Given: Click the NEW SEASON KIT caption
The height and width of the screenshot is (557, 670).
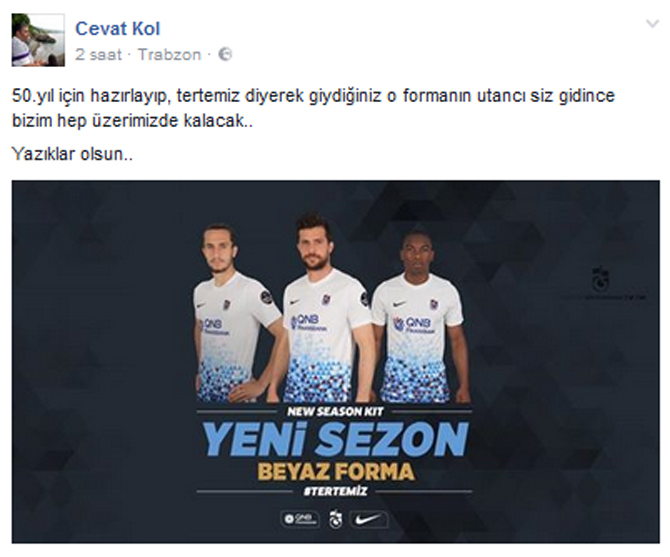Looking at the screenshot, I should [335, 412].
